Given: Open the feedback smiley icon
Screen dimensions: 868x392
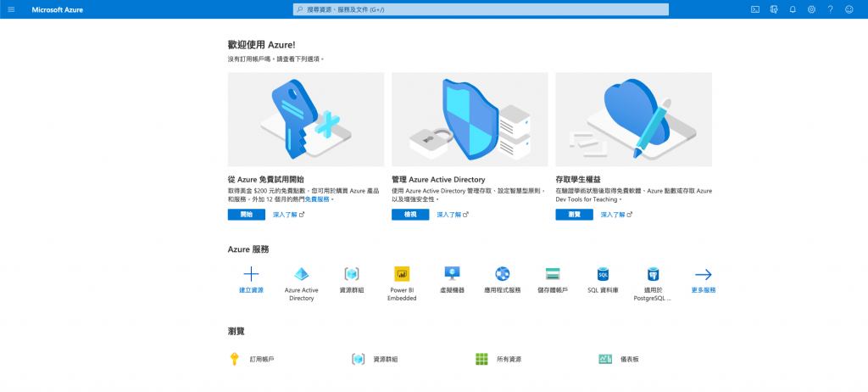Looking at the screenshot, I should [x=849, y=9].
